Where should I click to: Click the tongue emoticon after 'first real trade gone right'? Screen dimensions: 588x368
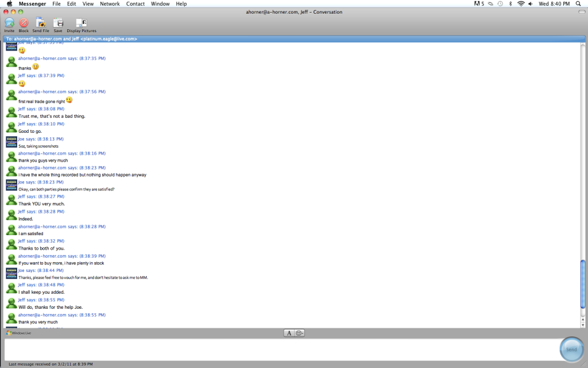(69, 100)
